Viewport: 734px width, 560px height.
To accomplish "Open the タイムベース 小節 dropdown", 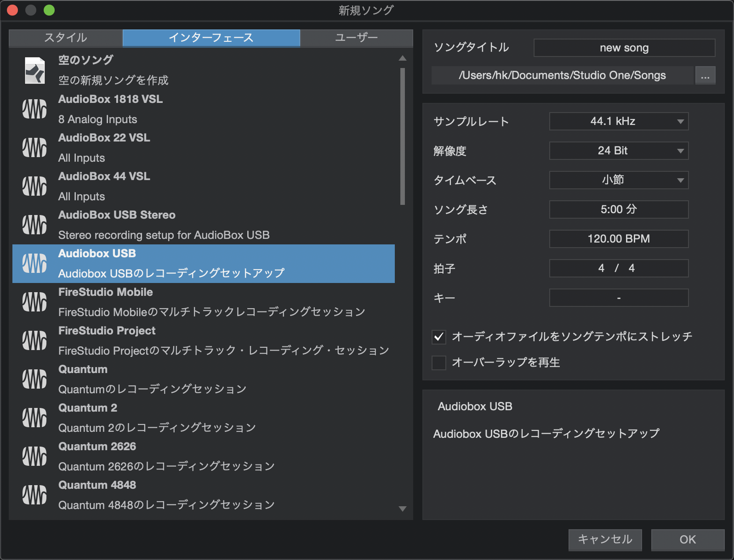I will [619, 180].
